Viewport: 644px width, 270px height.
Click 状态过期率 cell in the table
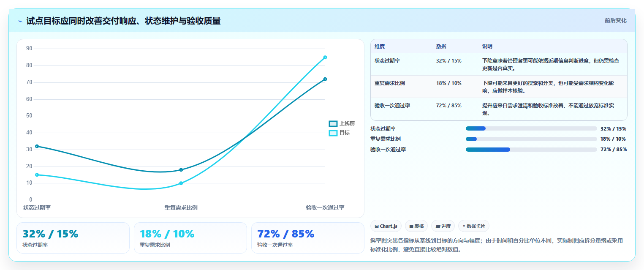[x=387, y=61]
